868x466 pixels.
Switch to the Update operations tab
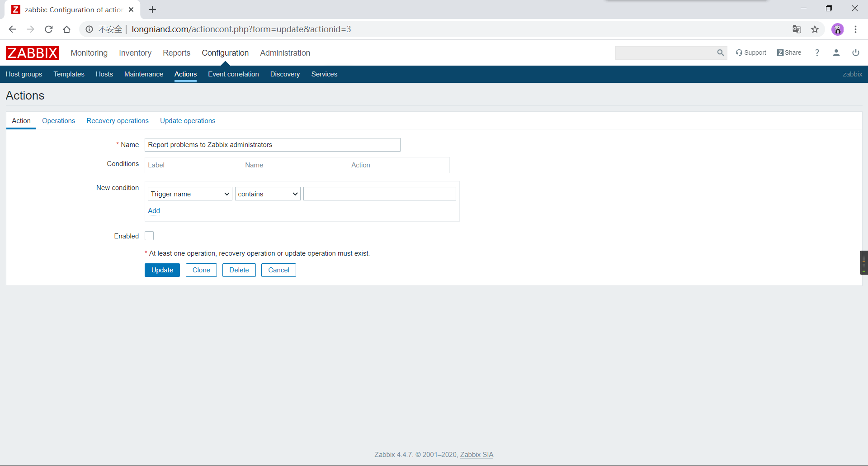point(188,121)
